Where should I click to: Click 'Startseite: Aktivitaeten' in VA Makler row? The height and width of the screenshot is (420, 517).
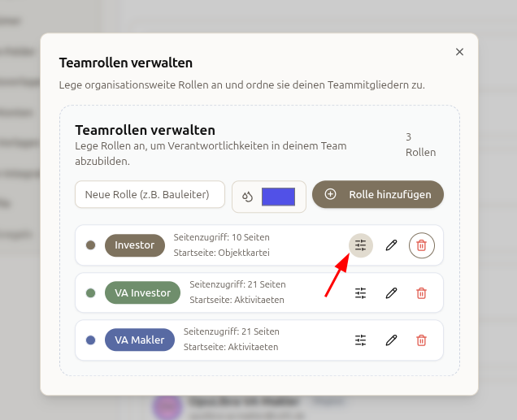(231, 347)
